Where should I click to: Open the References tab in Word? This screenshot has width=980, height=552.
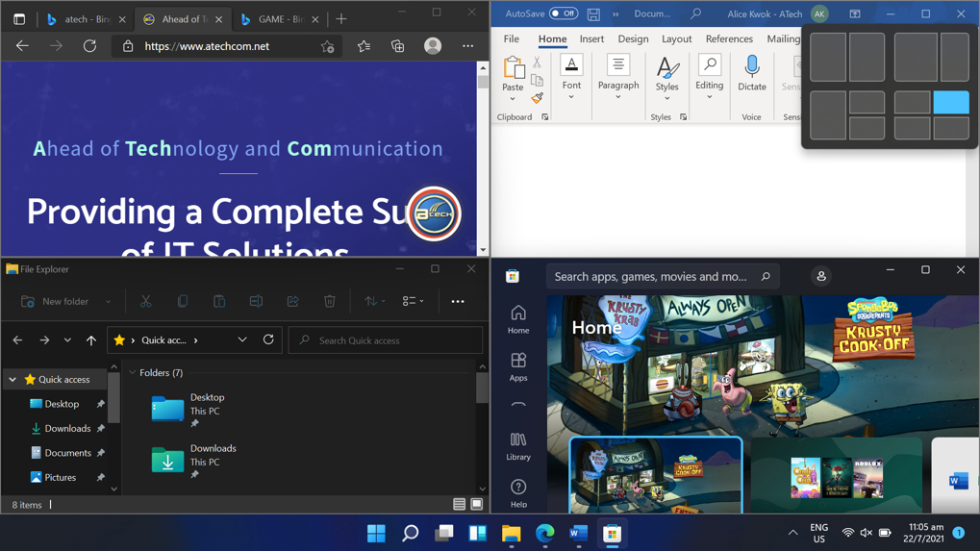pyautogui.click(x=729, y=38)
